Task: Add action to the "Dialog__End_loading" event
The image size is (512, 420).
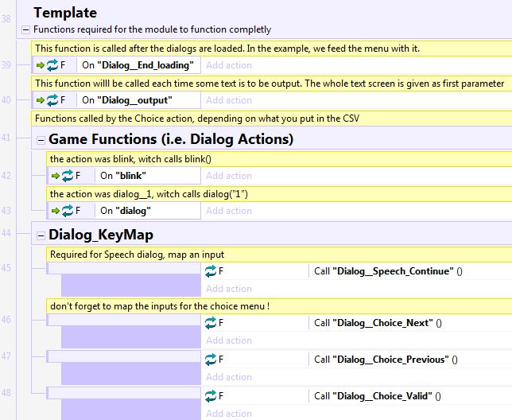Action: click(x=229, y=65)
